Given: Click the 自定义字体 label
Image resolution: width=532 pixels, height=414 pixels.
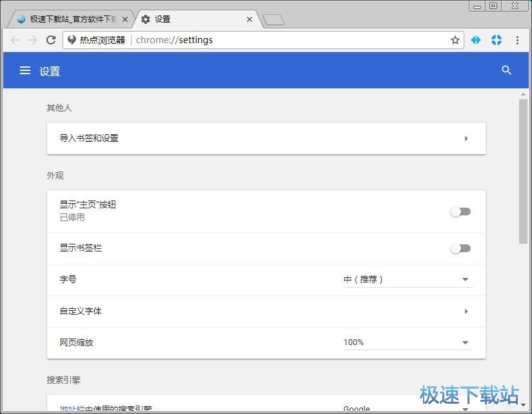Looking at the screenshot, I should 81,311.
